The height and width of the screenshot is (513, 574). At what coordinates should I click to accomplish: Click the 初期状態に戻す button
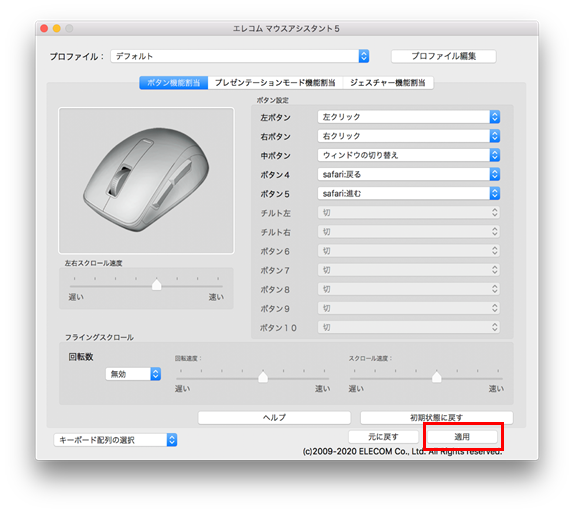click(436, 417)
